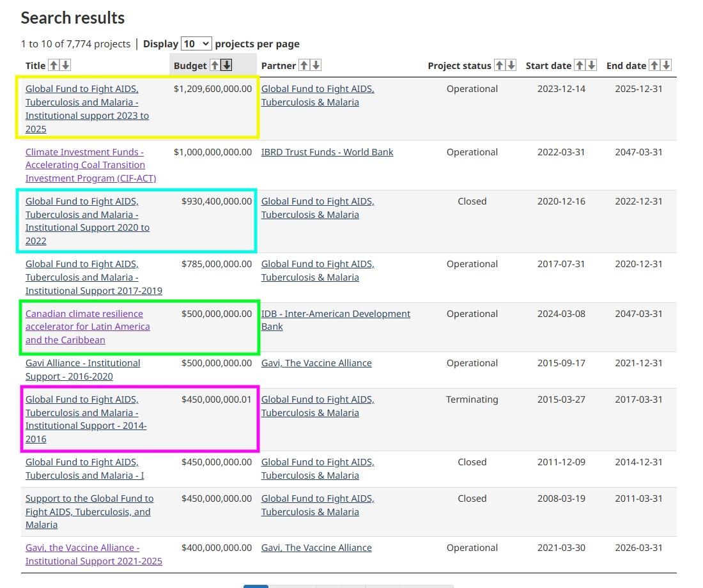The width and height of the screenshot is (703, 588).
Task: Sort End date ascending arrow
Action: coord(654,65)
